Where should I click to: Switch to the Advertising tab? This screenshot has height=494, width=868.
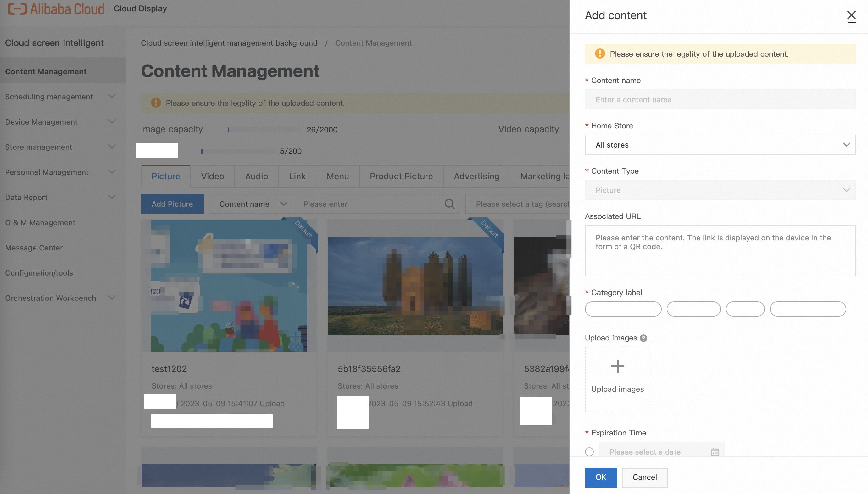pyautogui.click(x=477, y=177)
